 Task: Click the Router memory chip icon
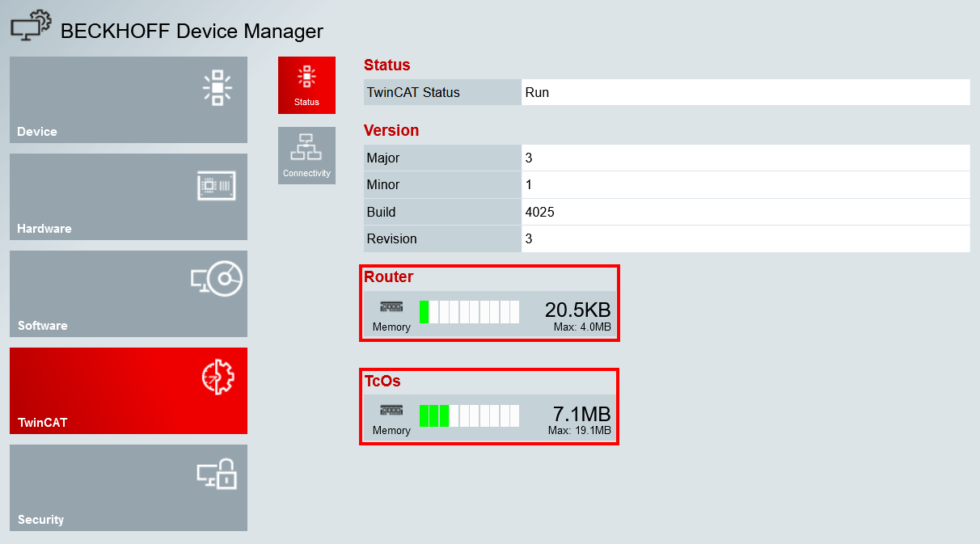point(391,307)
